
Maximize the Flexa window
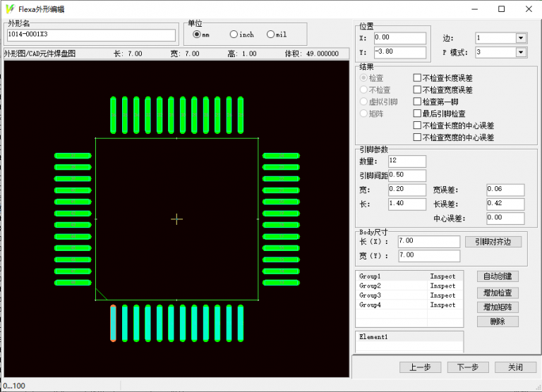(501, 9)
